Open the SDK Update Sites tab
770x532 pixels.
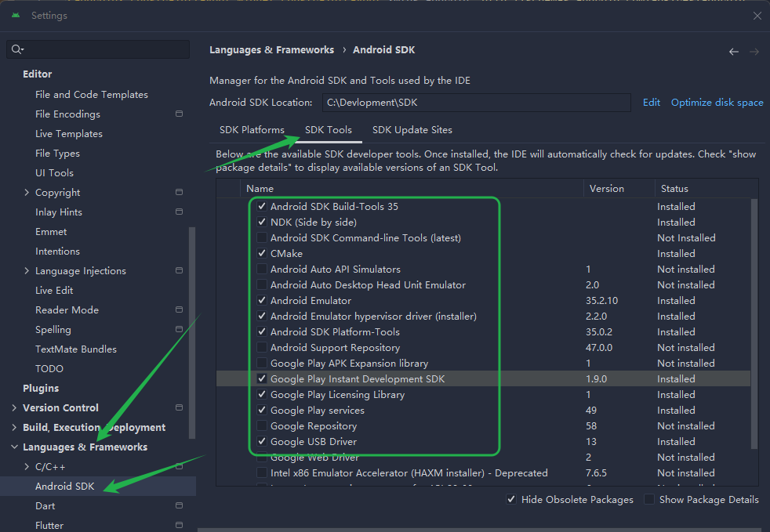[x=412, y=130]
